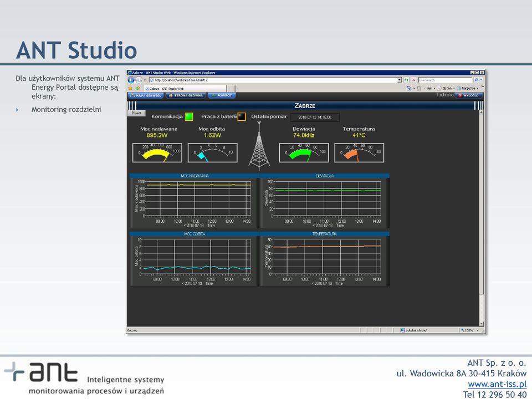The image size is (532, 399).
Task: Open the search provider options dropdown
Action: [481, 80]
